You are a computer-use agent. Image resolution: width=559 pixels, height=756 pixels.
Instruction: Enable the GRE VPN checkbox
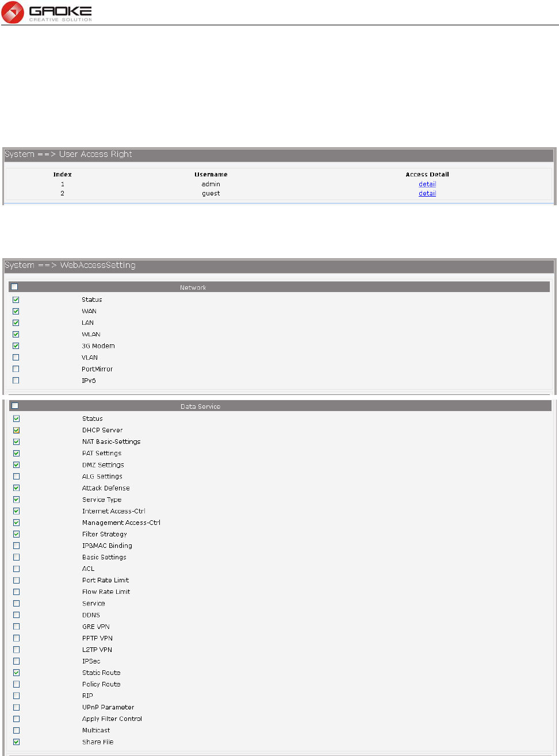click(17, 627)
